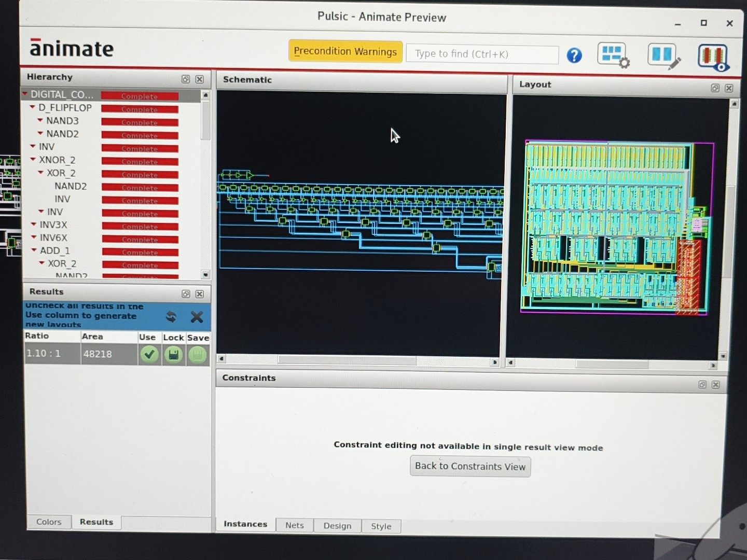Open the Design tab
The image size is (747, 560).
tap(337, 526)
